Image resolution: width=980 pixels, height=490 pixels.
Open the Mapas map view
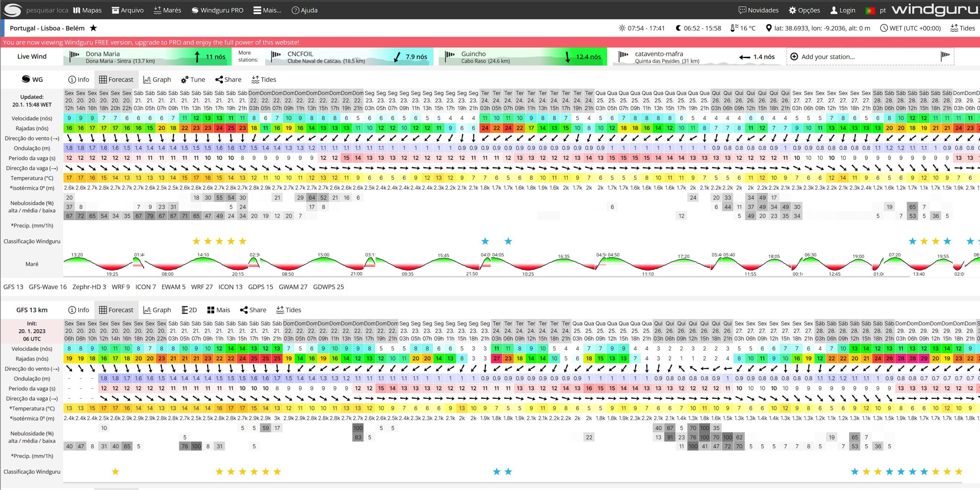tap(88, 10)
